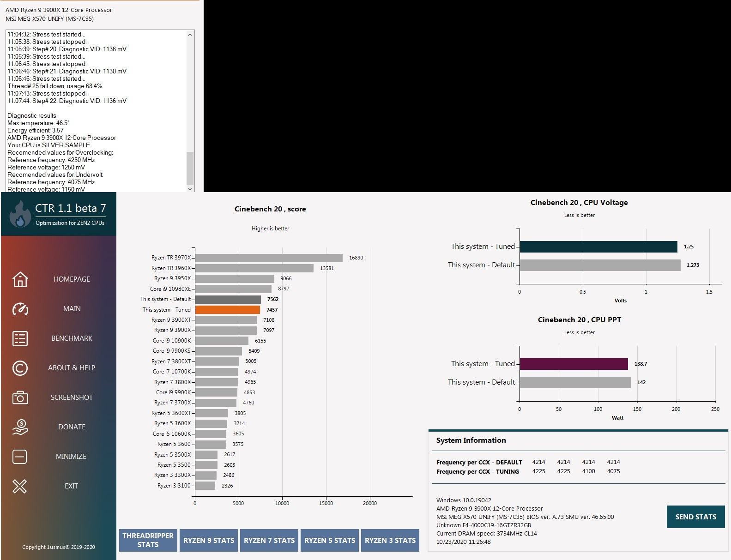The height and width of the screenshot is (560, 731).
Task: Select the SCREENSHOT menu label
Action: coord(72,397)
